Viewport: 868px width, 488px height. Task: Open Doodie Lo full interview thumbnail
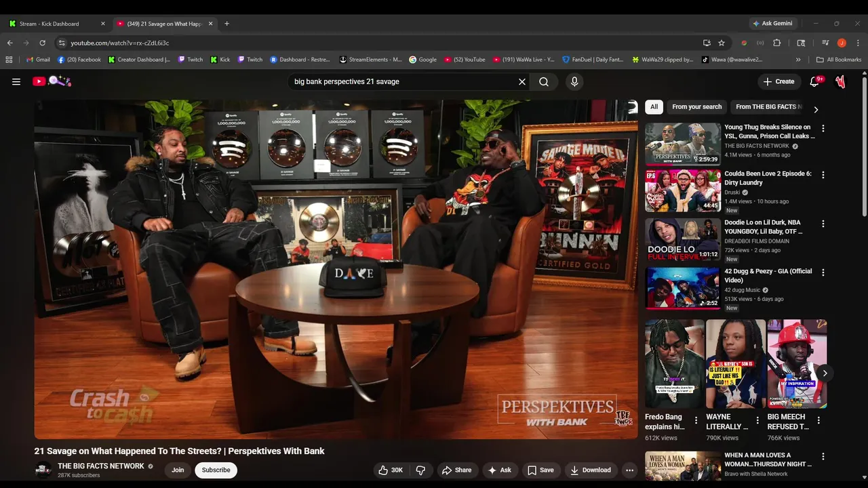(683, 239)
